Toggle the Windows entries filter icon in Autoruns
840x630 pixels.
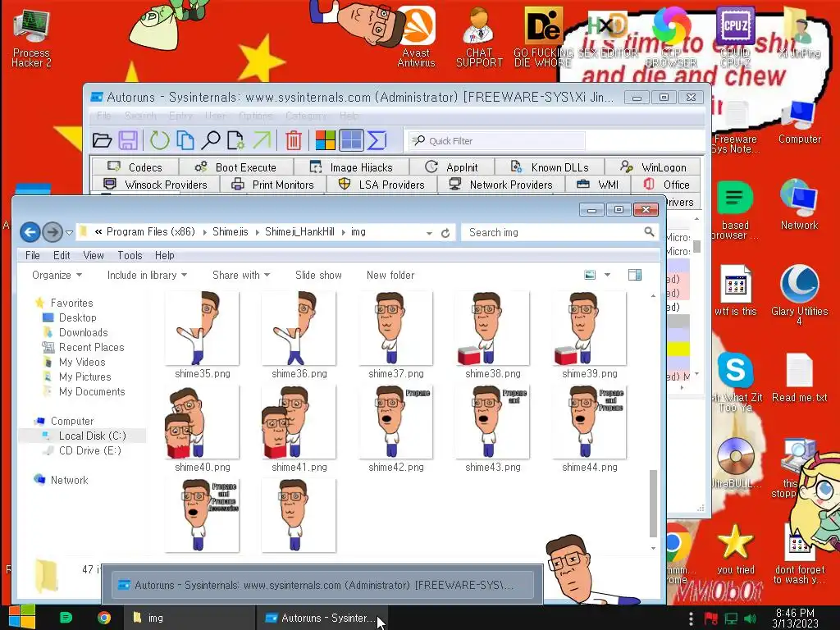point(325,140)
